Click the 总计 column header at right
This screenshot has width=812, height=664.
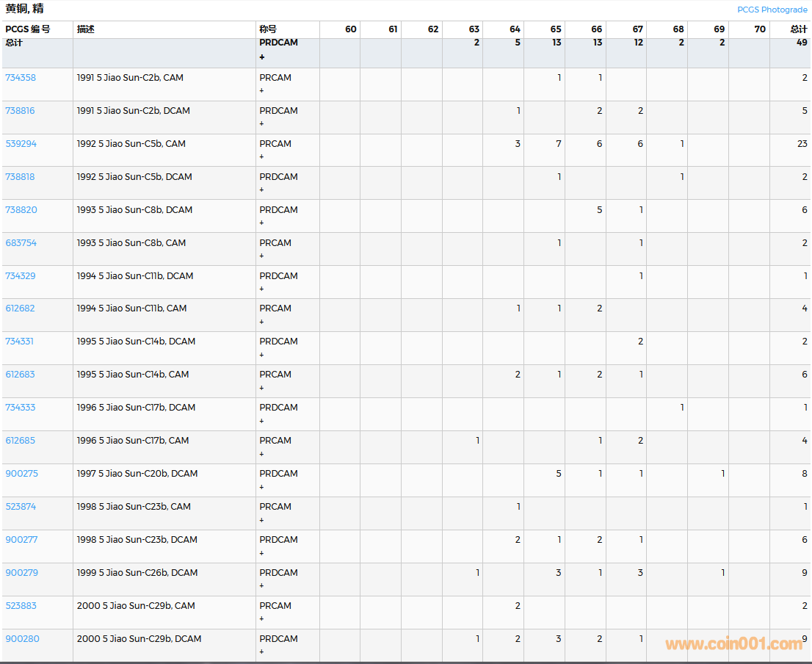coord(798,29)
